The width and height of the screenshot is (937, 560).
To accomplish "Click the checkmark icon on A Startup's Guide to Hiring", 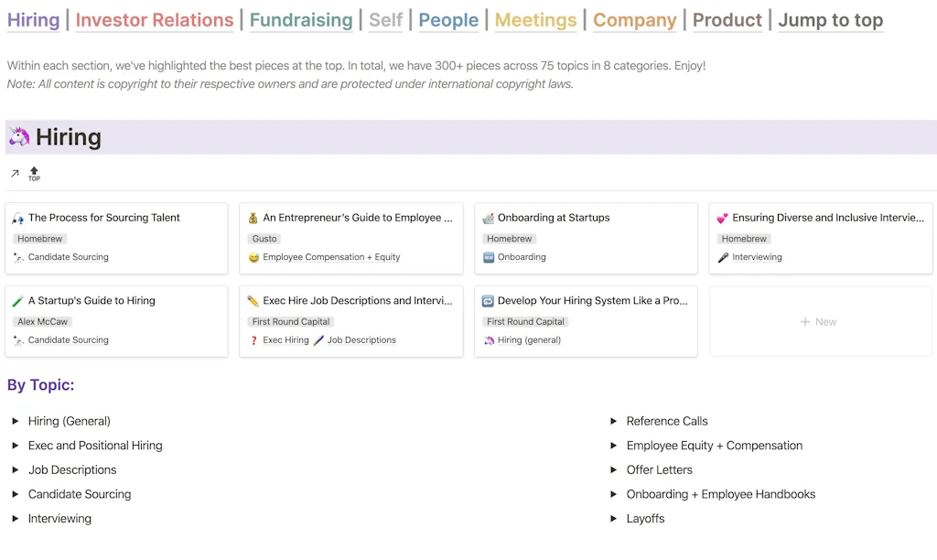I will pyautogui.click(x=19, y=300).
